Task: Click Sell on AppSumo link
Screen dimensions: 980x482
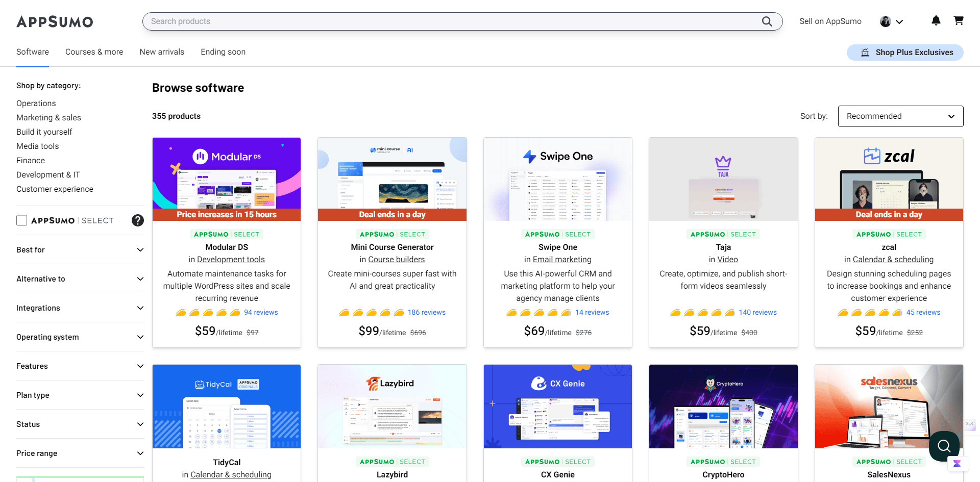Action: [x=830, y=21]
